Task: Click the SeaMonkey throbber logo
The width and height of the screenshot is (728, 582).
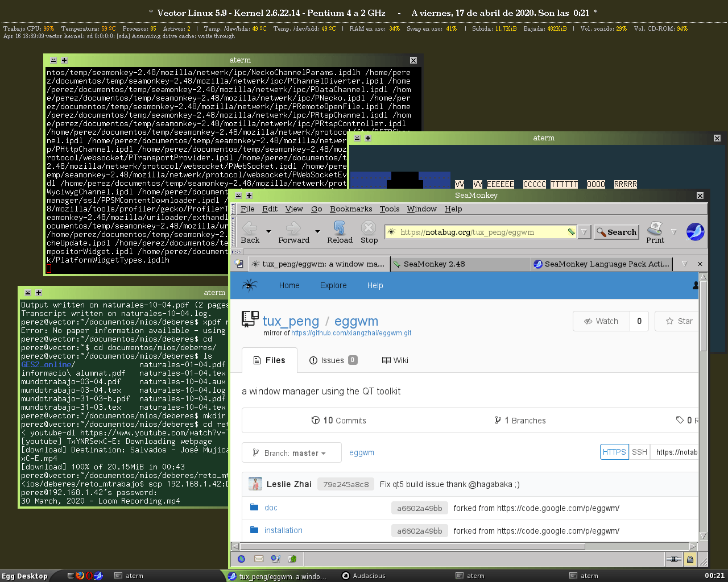Action: click(x=696, y=231)
